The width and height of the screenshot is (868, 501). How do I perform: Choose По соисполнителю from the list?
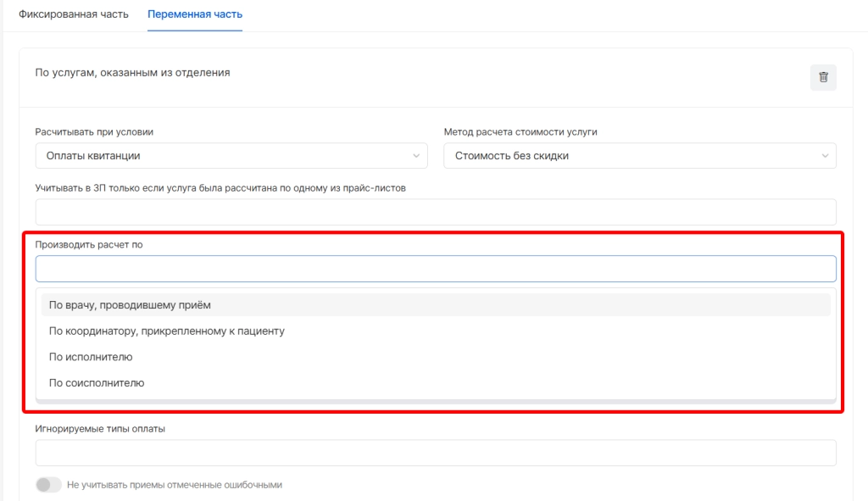point(97,382)
